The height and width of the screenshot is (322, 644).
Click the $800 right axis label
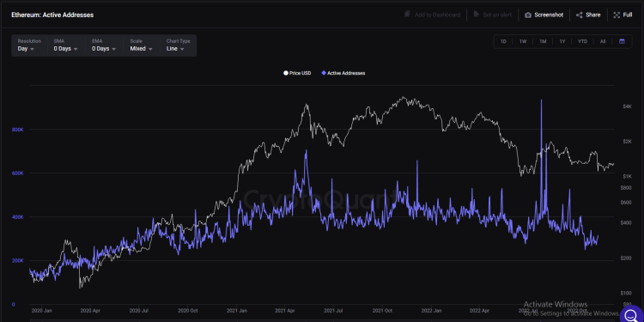coord(626,188)
